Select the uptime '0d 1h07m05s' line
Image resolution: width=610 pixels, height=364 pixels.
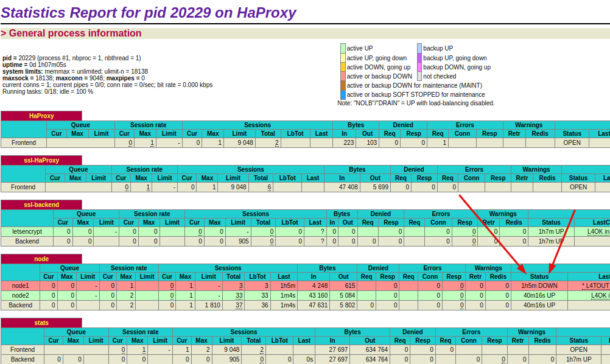[x=34, y=65]
